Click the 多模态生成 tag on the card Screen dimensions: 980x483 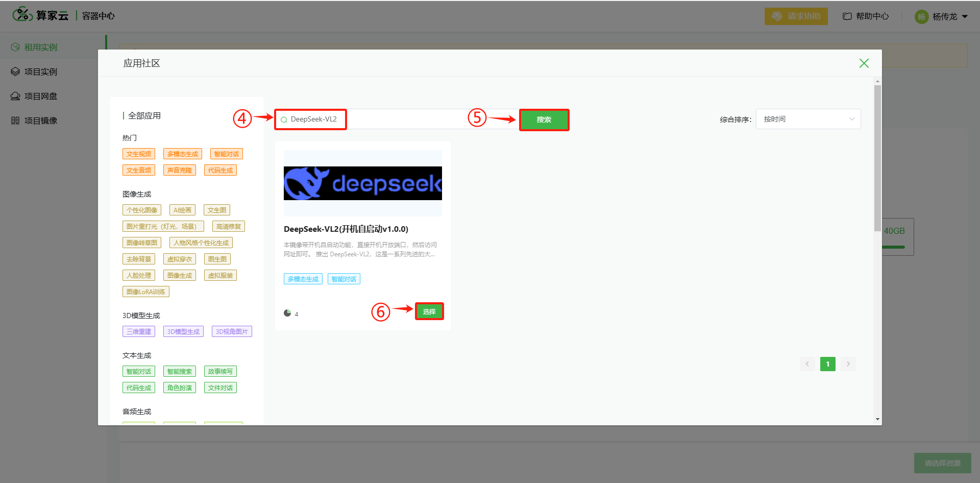303,279
